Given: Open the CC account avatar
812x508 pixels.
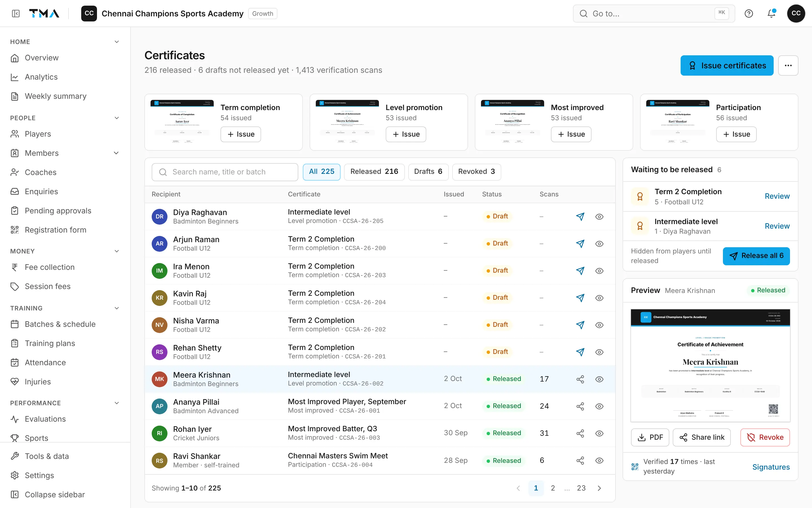Looking at the screenshot, I should pyautogui.click(x=796, y=14).
